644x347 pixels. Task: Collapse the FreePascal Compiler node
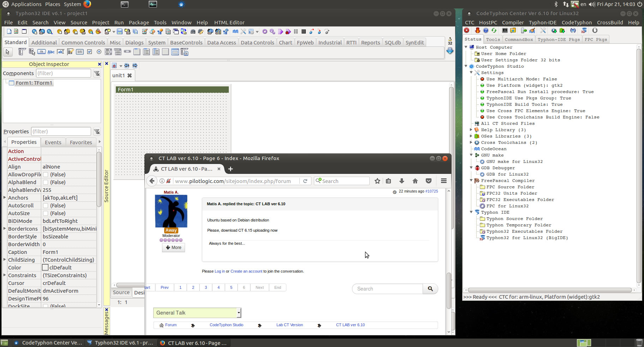[x=471, y=180]
